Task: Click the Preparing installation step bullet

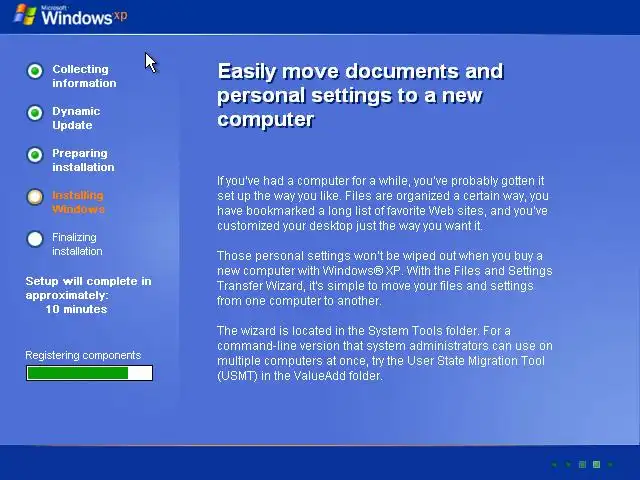Action: click(x=35, y=155)
